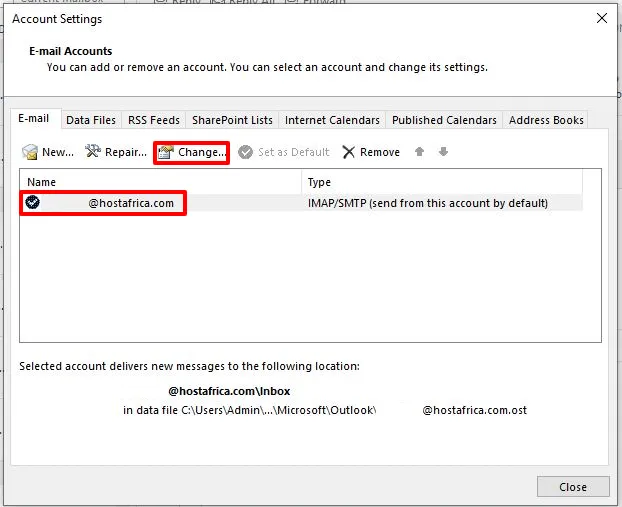622x507 pixels.
Task: Click the Name column header
Action: pyautogui.click(x=161, y=182)
